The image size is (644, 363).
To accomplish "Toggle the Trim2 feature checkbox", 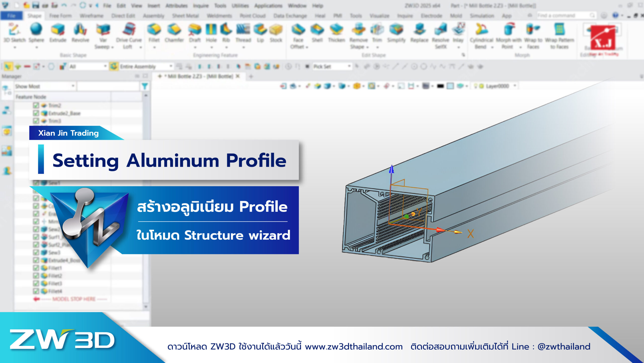I will coord(36,105).
